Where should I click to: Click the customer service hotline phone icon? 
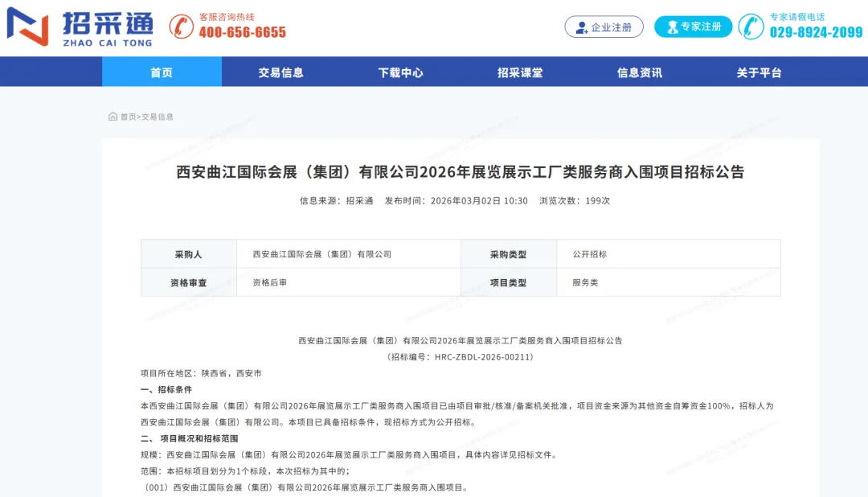(x=181, y=26)
